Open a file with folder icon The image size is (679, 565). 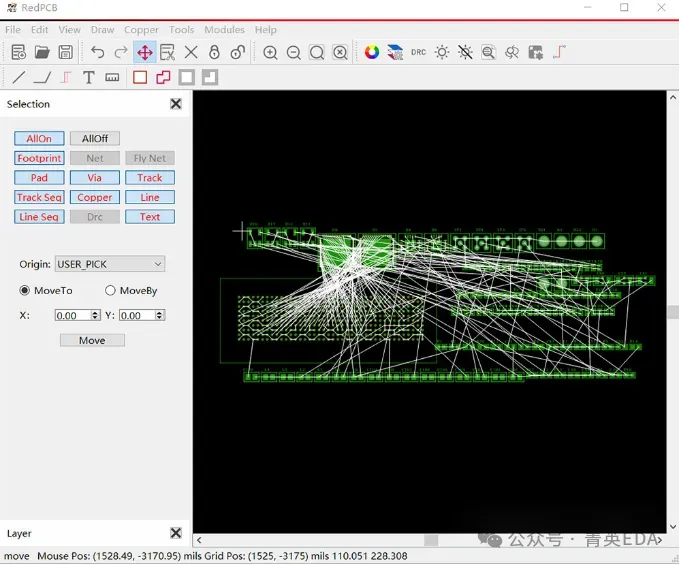click(x=42, y=52)
